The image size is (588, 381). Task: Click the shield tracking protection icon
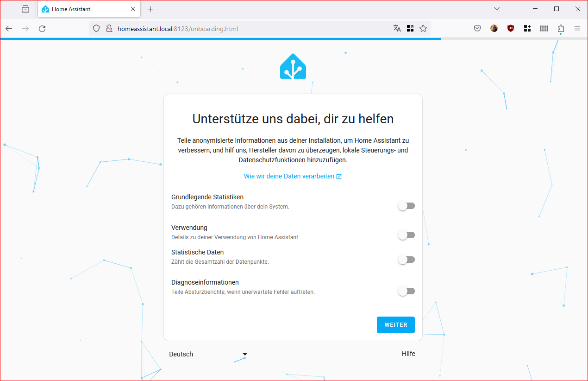(x=96, y=29)
